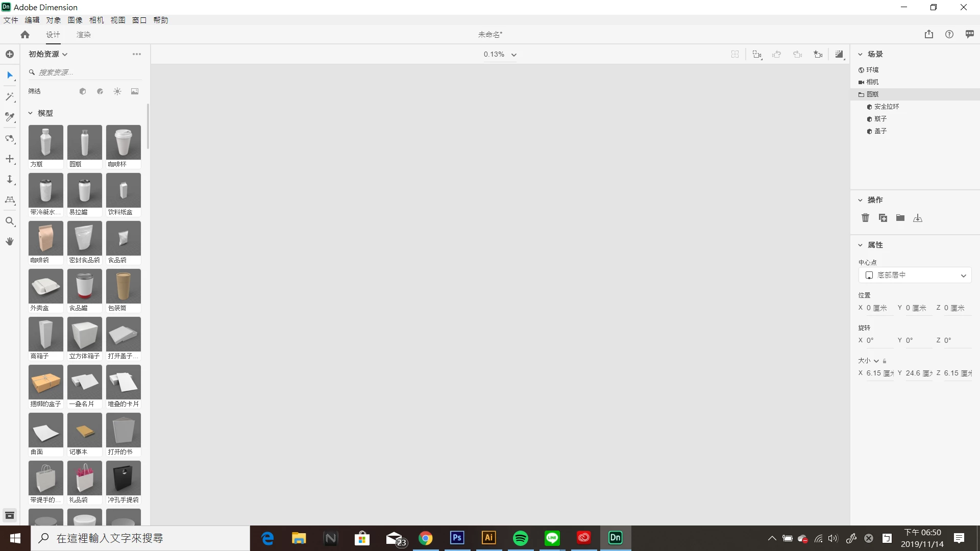Viewport: 980px width, 551px height.
Task: Switch to the 渲染 tab
Action: tap(83, 34)
